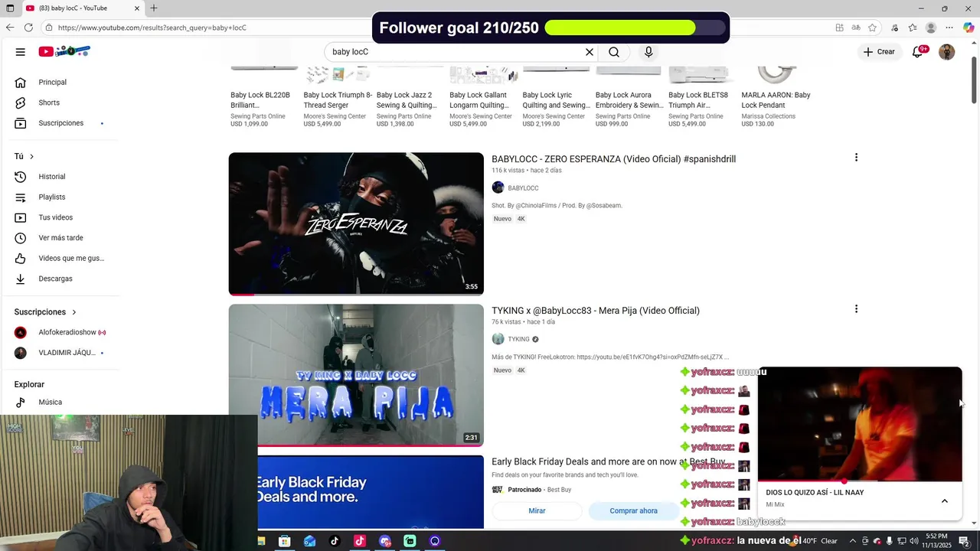The width and height of the screenshot is (980, 551).
Task: Close the baby locC YouTube tab
Action: (x=137, y=8)
